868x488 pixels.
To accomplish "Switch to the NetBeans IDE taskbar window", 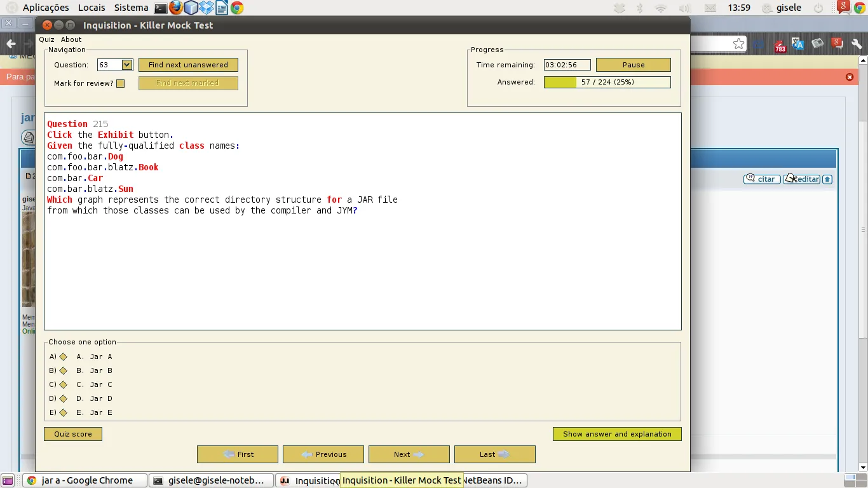I will pyautogui.click(x=494, y=481).
